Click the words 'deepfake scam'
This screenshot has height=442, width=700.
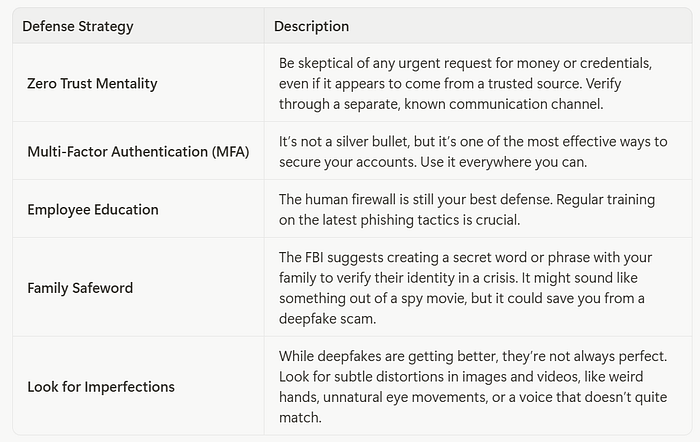click(327, 319)
